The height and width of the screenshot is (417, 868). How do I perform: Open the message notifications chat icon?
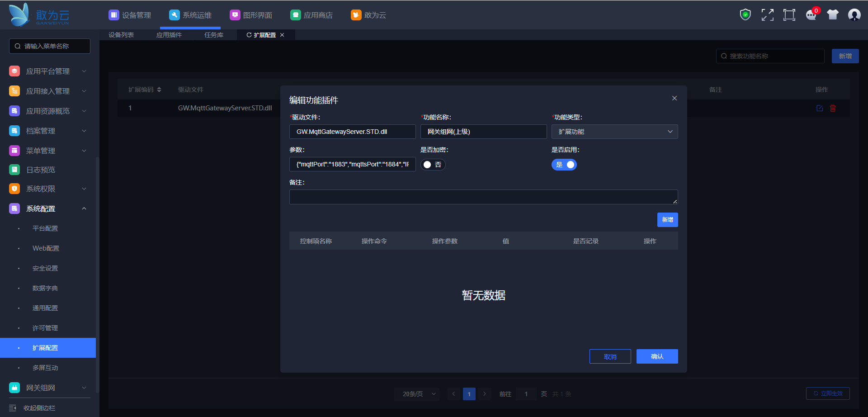coord(811,15)
